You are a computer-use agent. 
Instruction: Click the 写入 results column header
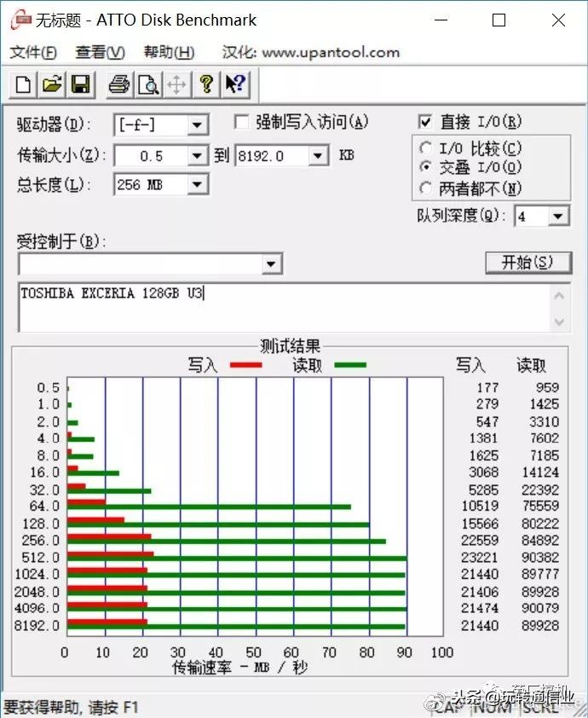pyautogui.click(x=470, y=366)
